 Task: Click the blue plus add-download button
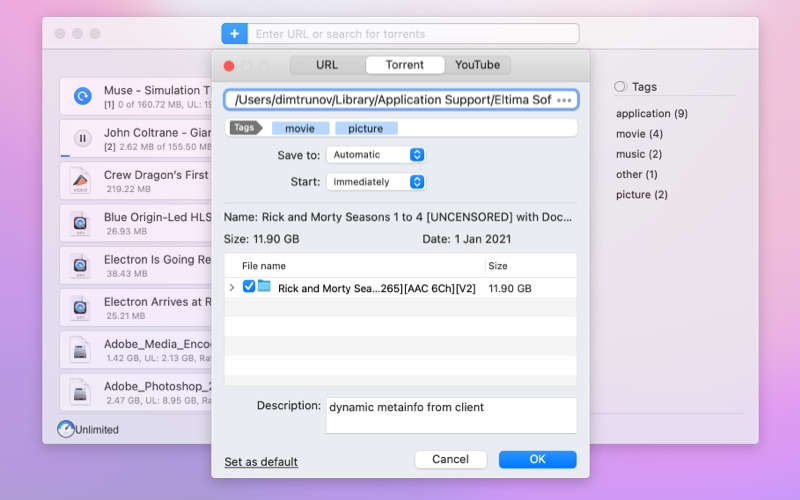pyautogui.click(x=234, y=34)
